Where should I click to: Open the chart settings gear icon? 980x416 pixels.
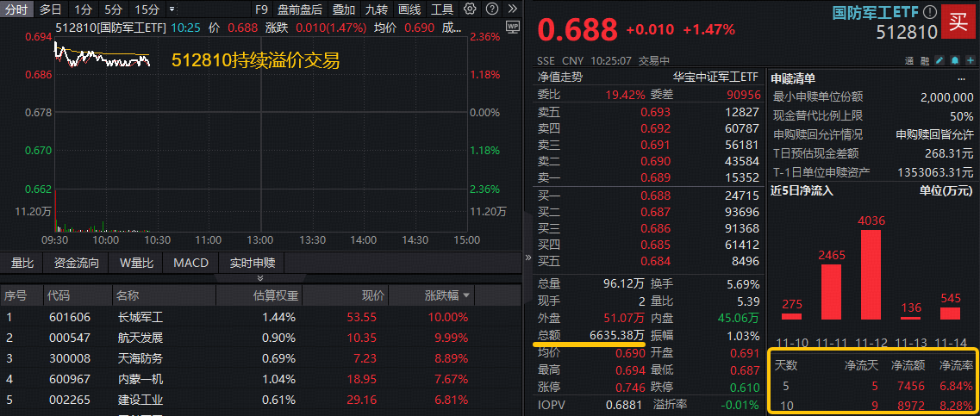click(469, 9)
